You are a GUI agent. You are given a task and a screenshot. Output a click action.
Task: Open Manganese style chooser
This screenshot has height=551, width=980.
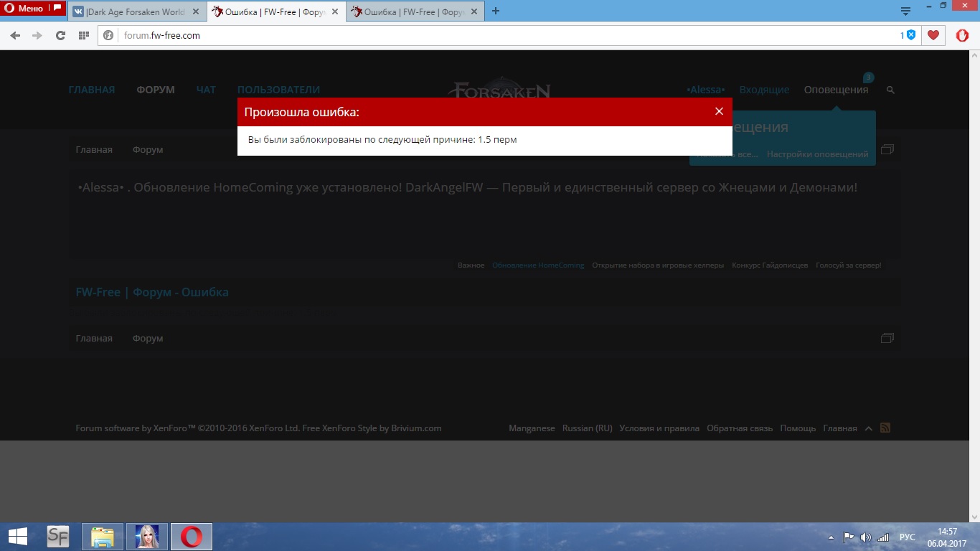pos(532,428)
